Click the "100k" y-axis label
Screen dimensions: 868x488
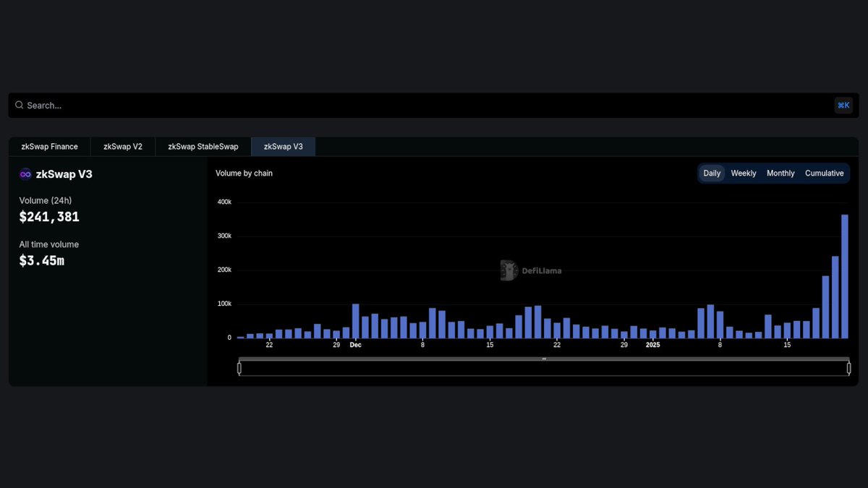click(224, 304)
